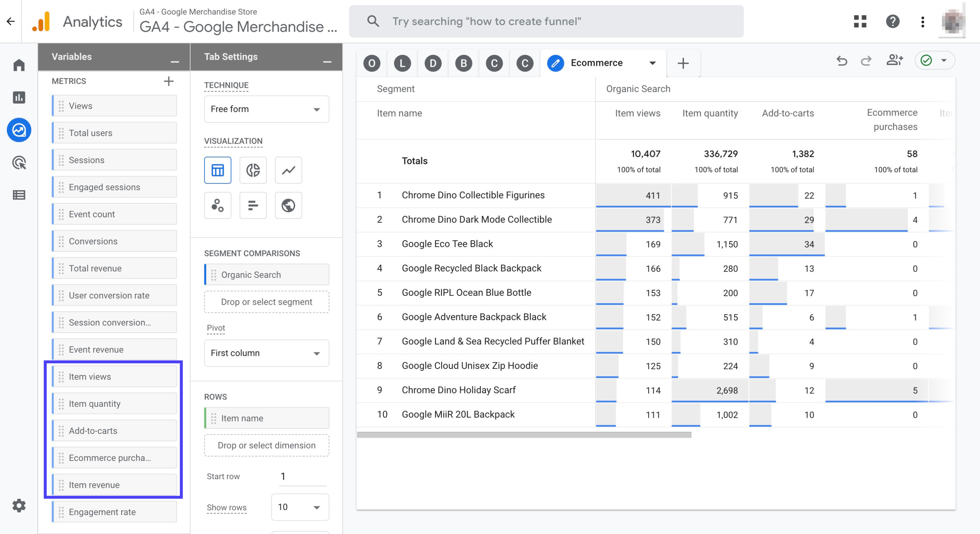Viewport: 980px width, 534px height.
Task: Sort by Add-to-carts column header
Action: pos(788,113)
